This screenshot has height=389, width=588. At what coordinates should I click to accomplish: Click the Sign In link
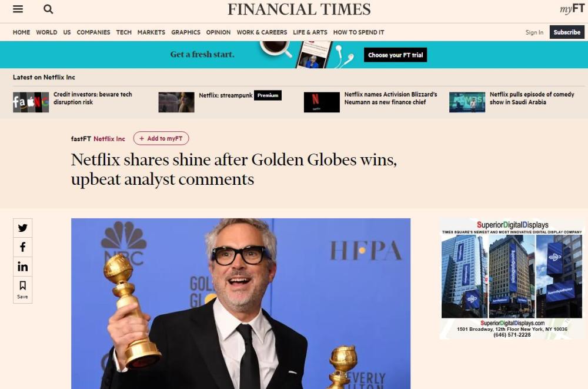[534, 32]
